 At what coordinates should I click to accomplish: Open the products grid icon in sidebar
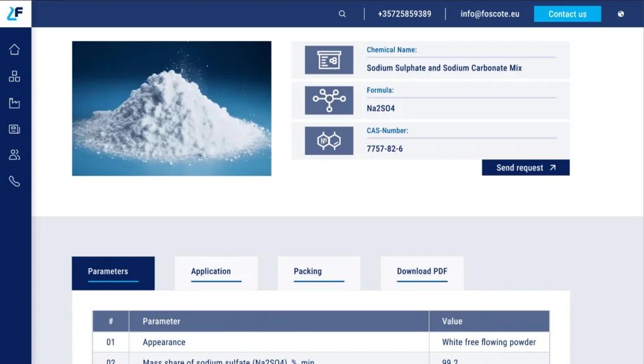(14, 76)
